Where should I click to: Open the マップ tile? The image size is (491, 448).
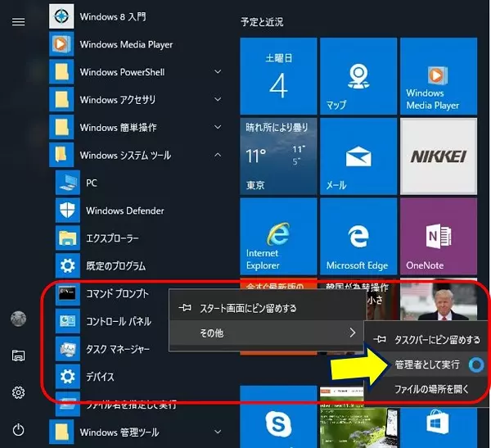click(358, 76)
